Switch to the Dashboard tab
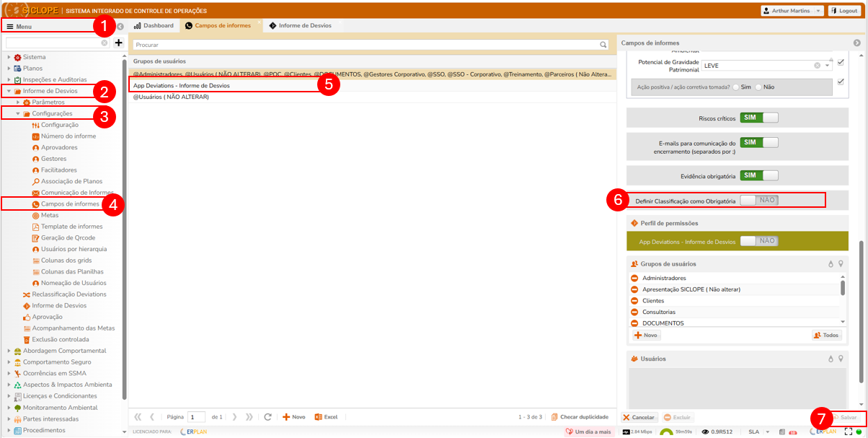This screenshot has width=868, height=438. [154, 26]
